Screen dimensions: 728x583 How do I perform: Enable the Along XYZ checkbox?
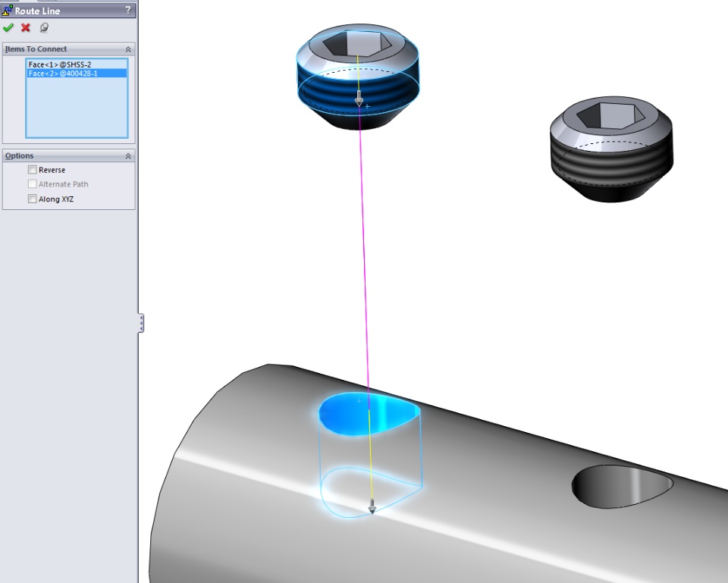click(32, 199)
